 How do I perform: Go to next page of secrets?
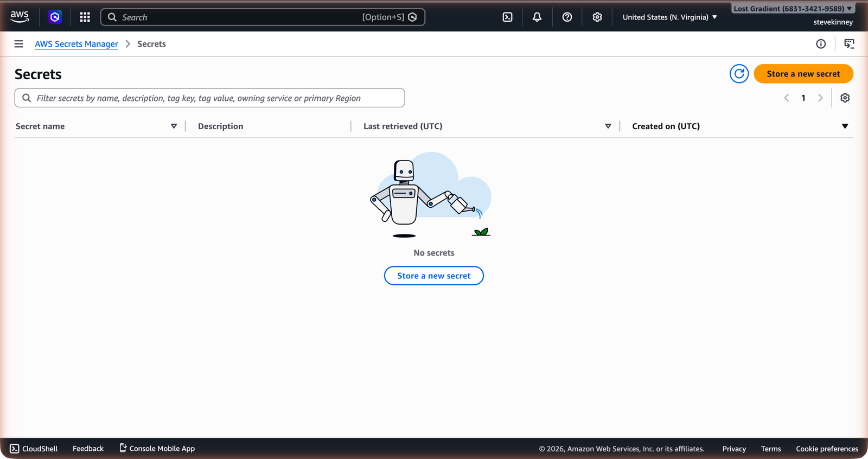(x=820, y=98)
